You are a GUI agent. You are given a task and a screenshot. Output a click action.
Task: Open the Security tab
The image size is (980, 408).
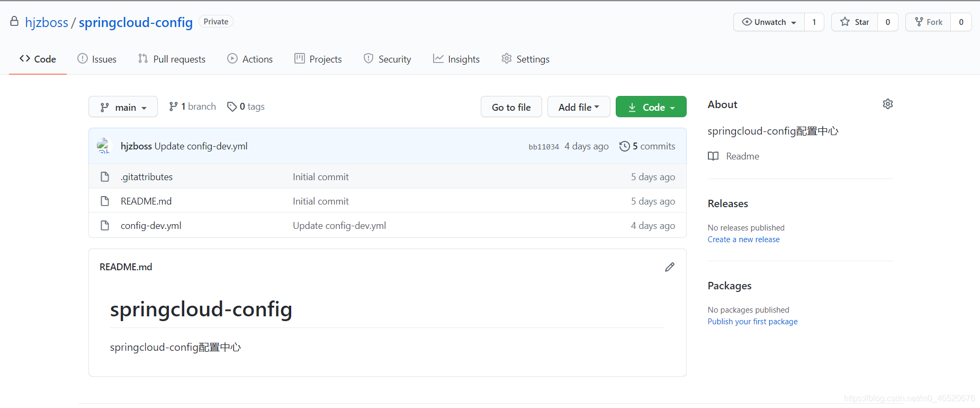pos(388,59)
